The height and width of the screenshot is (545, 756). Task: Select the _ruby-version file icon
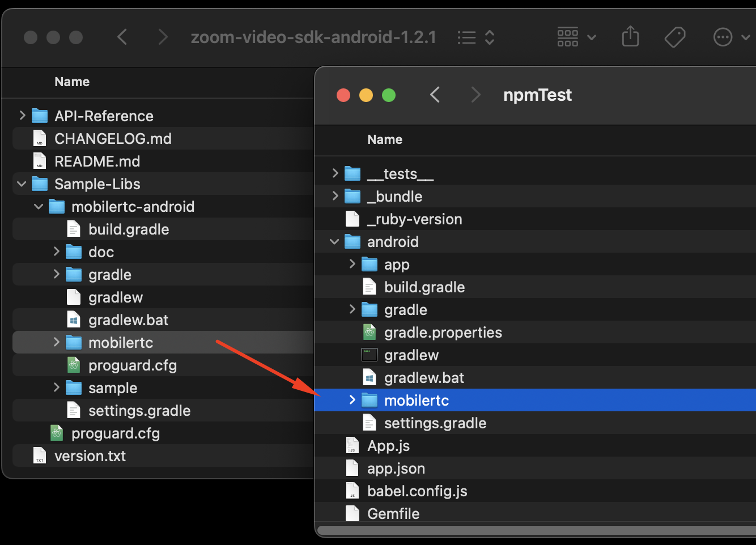[x=352, y=219]
